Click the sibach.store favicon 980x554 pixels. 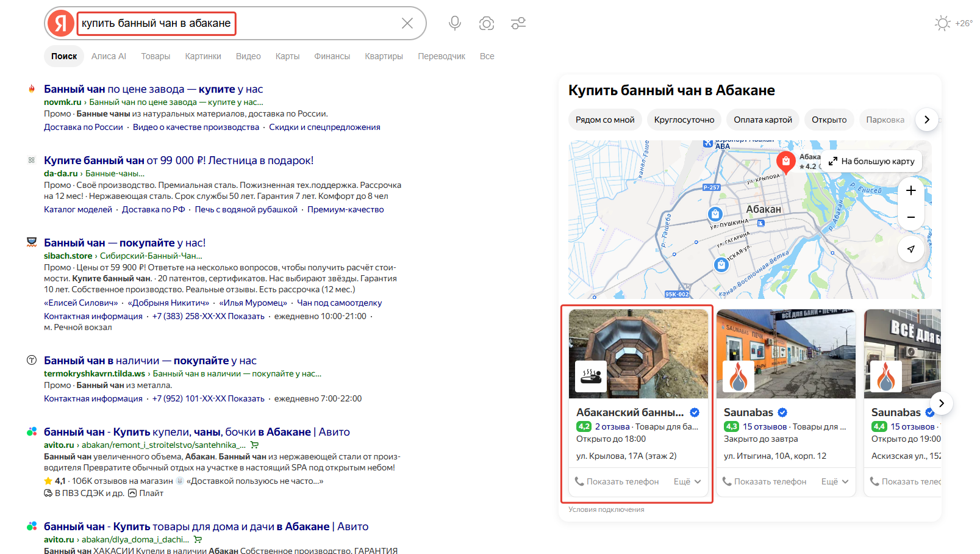[x=32, y=242]
